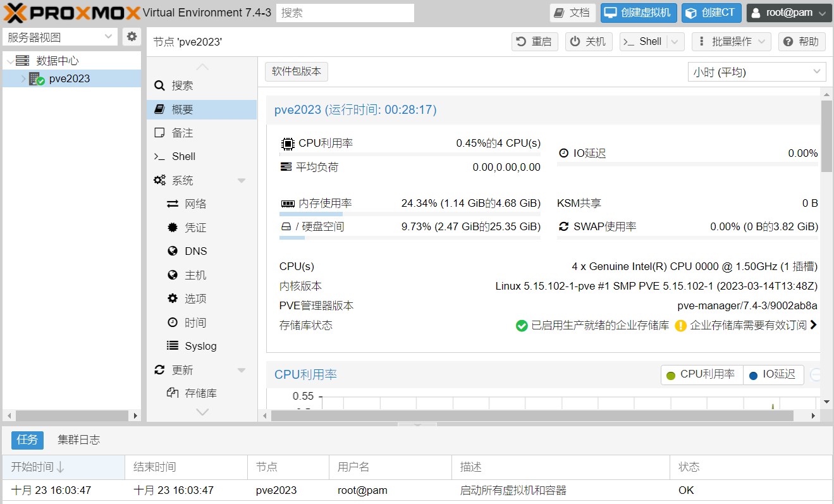Click the 创建虚拟机 button

639,13
